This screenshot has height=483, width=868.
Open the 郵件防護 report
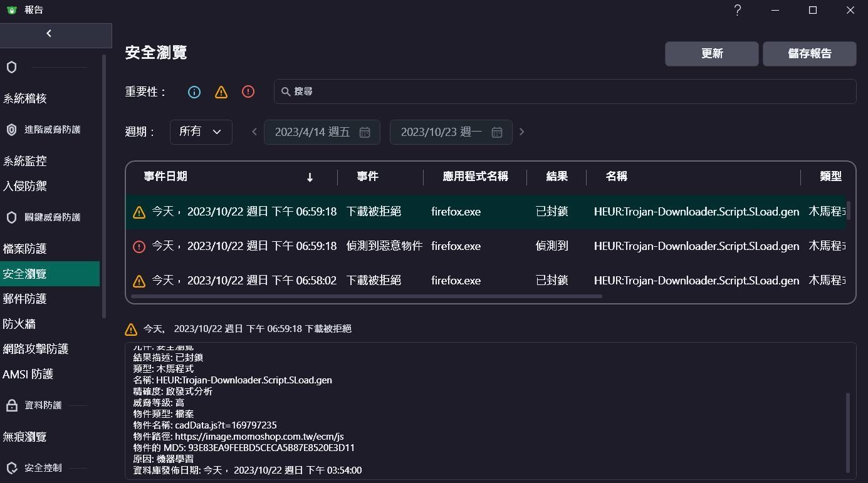[x=50, y=299]
